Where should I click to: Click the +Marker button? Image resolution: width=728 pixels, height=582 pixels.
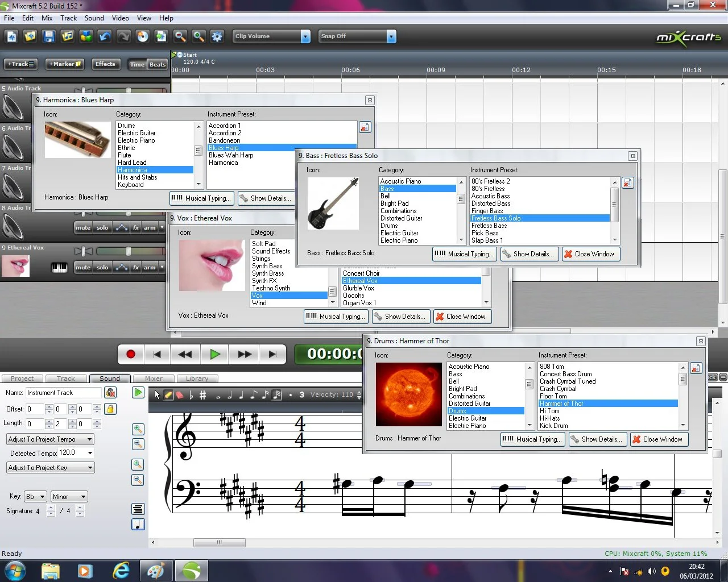click(x=65, y=64)
